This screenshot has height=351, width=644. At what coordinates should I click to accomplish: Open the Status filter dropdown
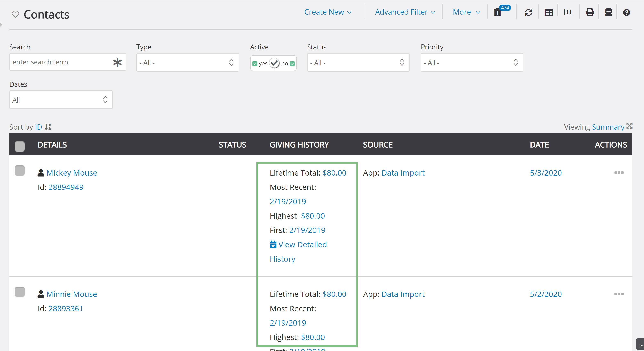point(358,62)
